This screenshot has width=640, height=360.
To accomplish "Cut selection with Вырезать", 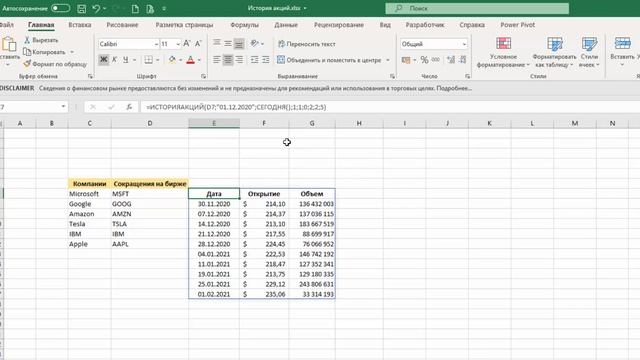I will coord(41,40).
